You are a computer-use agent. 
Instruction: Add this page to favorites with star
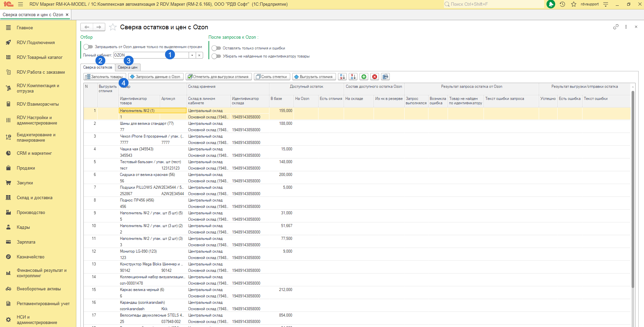113,27
